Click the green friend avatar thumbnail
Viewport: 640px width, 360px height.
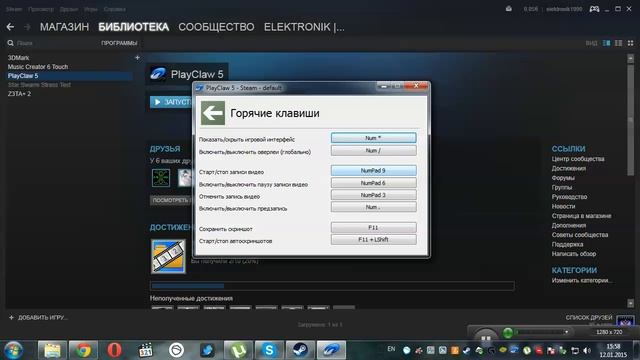161,178
